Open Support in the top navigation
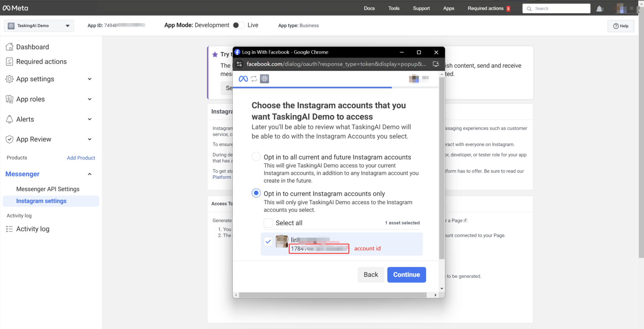 pyautogui.click(x=421, y=8)
